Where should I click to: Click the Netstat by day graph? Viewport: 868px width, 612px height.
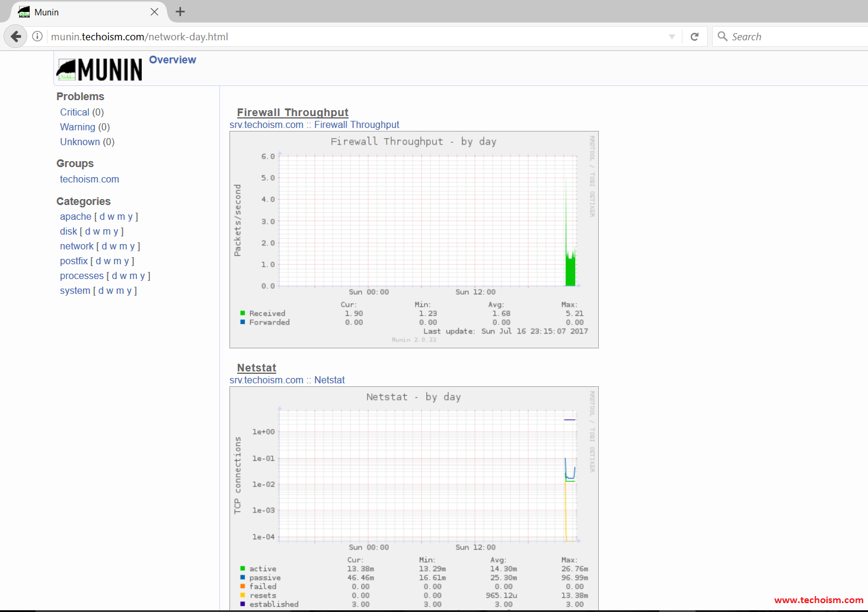(x=414, y=499)
